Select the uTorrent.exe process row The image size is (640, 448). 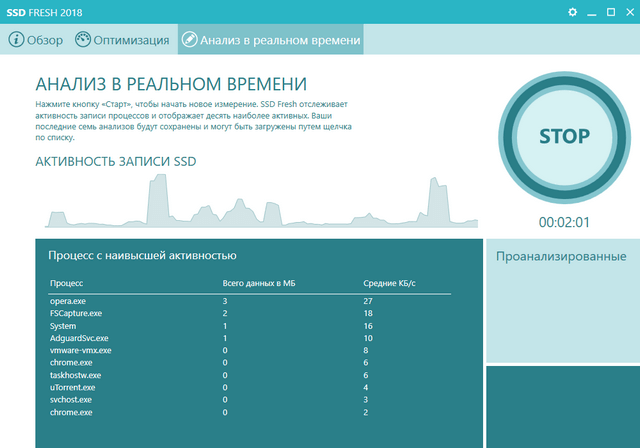(249, 388)
